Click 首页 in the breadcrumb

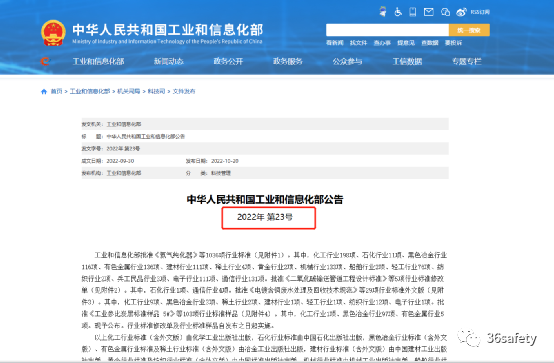[56, 92]
